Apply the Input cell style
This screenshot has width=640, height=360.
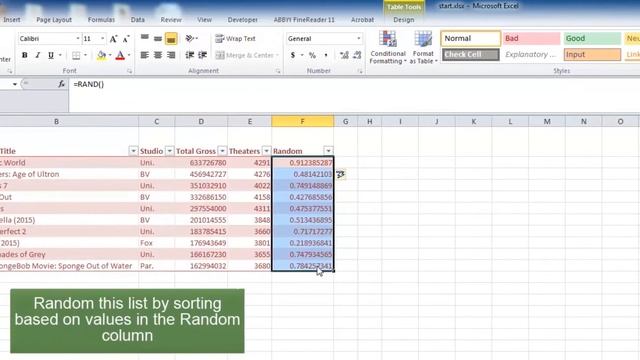(x=592, y=54)
